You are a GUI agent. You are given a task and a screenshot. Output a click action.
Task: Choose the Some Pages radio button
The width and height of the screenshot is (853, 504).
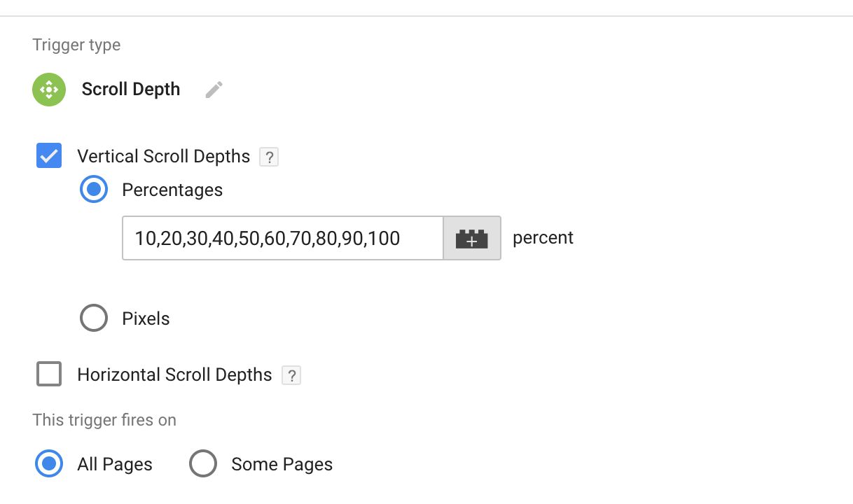coord(203,464)
